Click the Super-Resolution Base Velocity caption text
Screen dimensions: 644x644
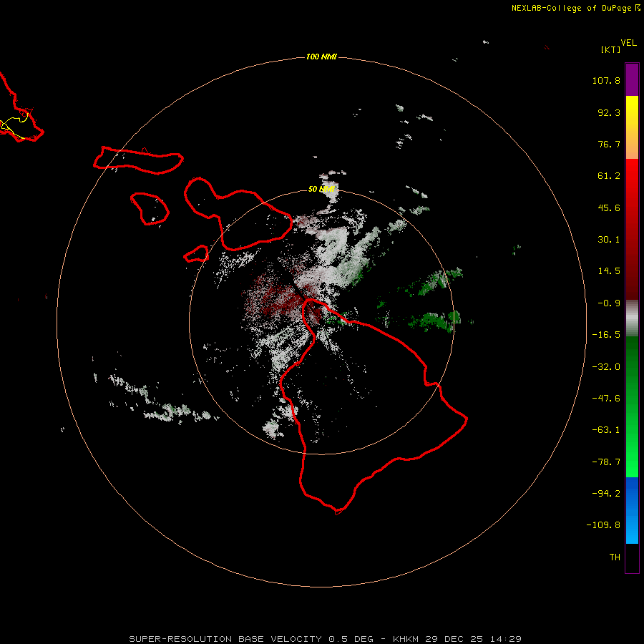(326, 639)
